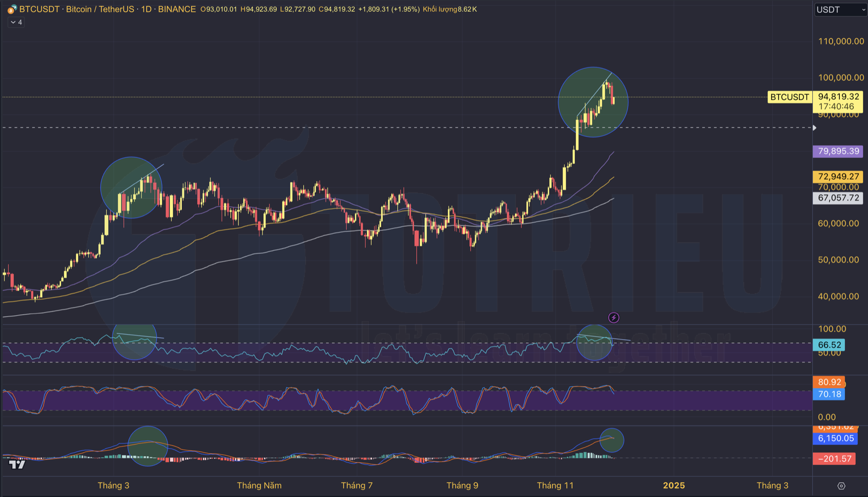The image size is (868, 497).
Task: Select the RSI value label 66.52
Action: 829,345
